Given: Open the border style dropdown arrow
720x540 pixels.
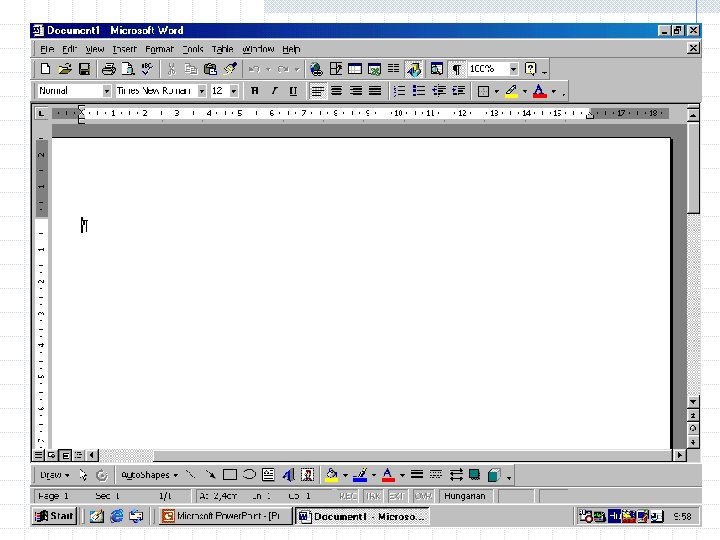Looking at the screenshot, I should click(496, 91).
